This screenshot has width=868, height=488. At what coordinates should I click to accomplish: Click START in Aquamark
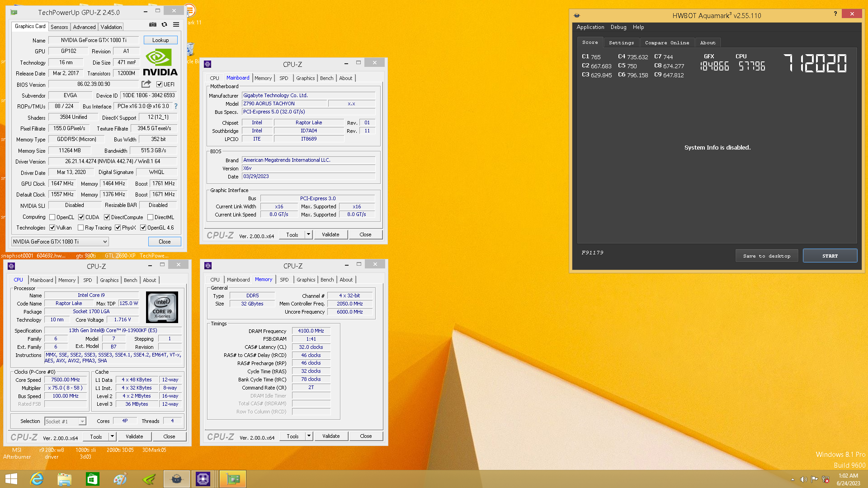[x=830, y=256]
